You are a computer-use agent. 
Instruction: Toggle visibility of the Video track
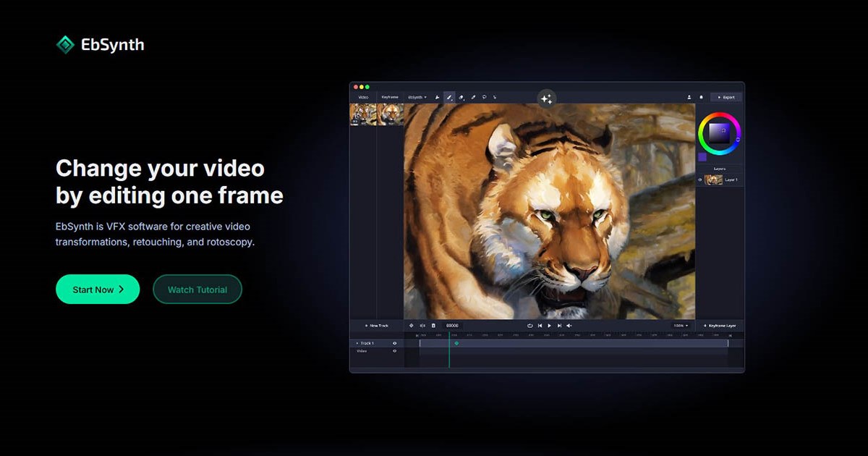[x=394, y=351]
